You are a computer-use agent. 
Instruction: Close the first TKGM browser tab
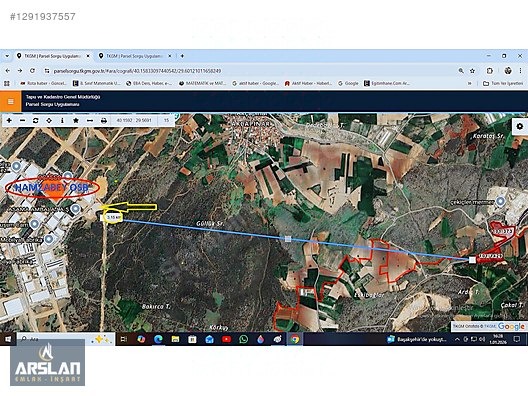88,56
